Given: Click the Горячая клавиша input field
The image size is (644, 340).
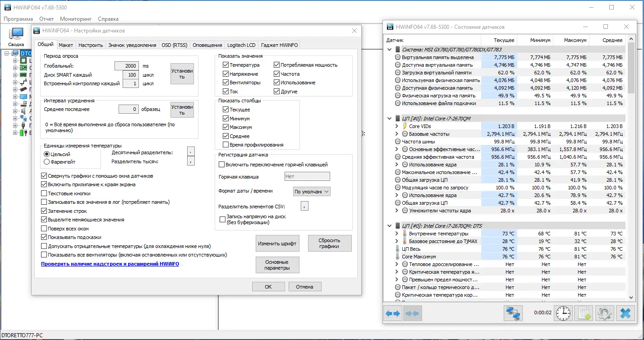Looking at the screenshot, I should click(307, 177).
